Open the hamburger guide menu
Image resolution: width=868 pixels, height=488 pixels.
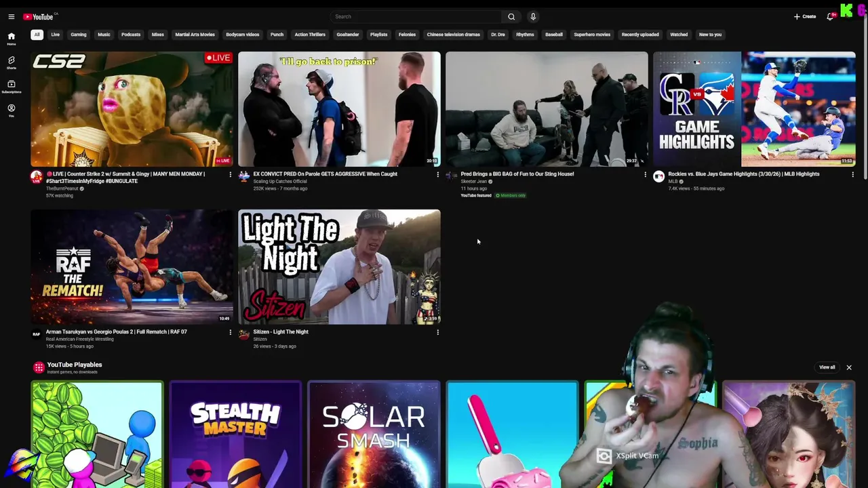(x=11, y=16)
